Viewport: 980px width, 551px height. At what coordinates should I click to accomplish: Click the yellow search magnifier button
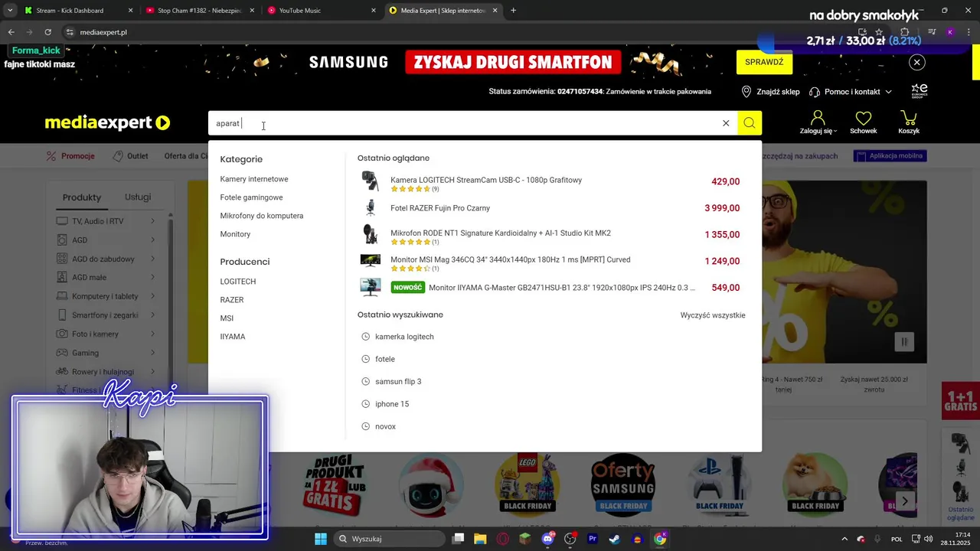750,123
